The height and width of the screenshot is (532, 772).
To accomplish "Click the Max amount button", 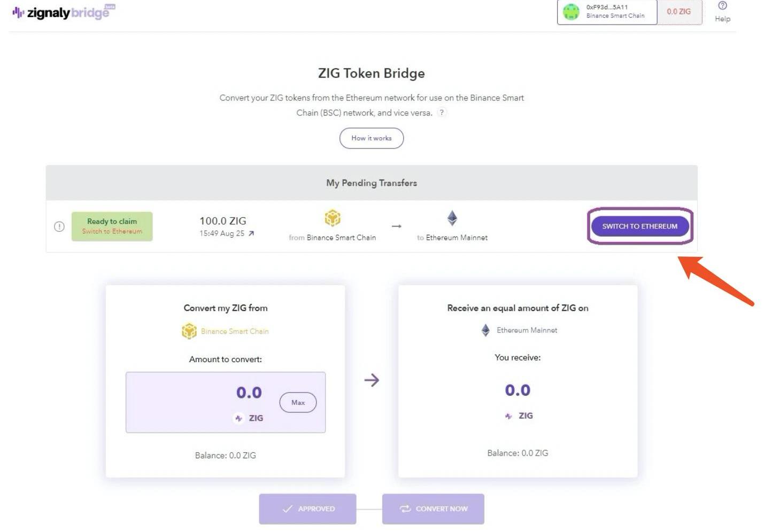I will pyautogui.click(x=298, y=402).
